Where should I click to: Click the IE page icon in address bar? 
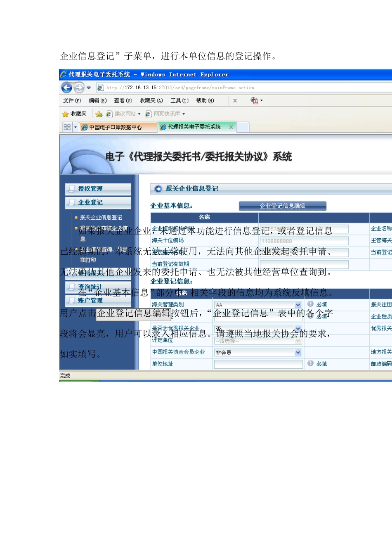coord(100,88)
